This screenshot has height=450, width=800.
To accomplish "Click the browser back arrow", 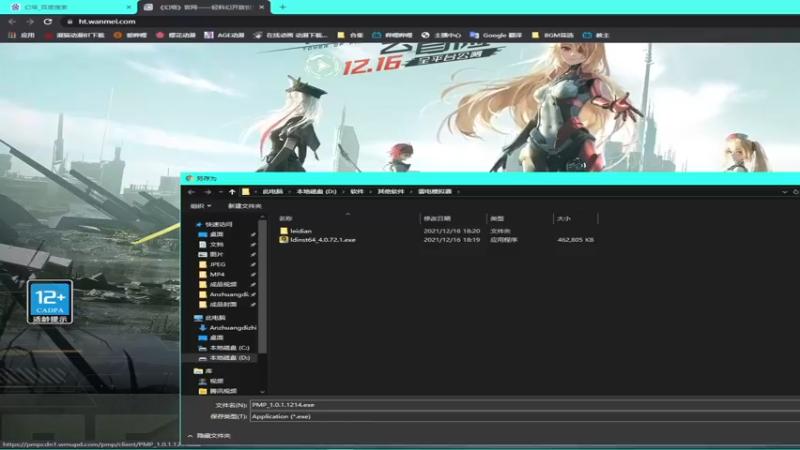I will tap(12, 21).
